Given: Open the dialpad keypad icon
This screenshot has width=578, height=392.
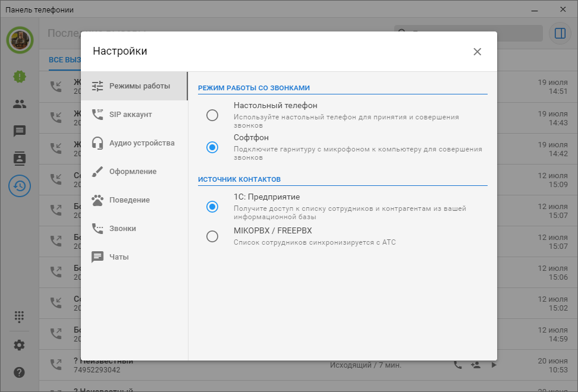Looking at the screenshot, I should coord(20,317).
